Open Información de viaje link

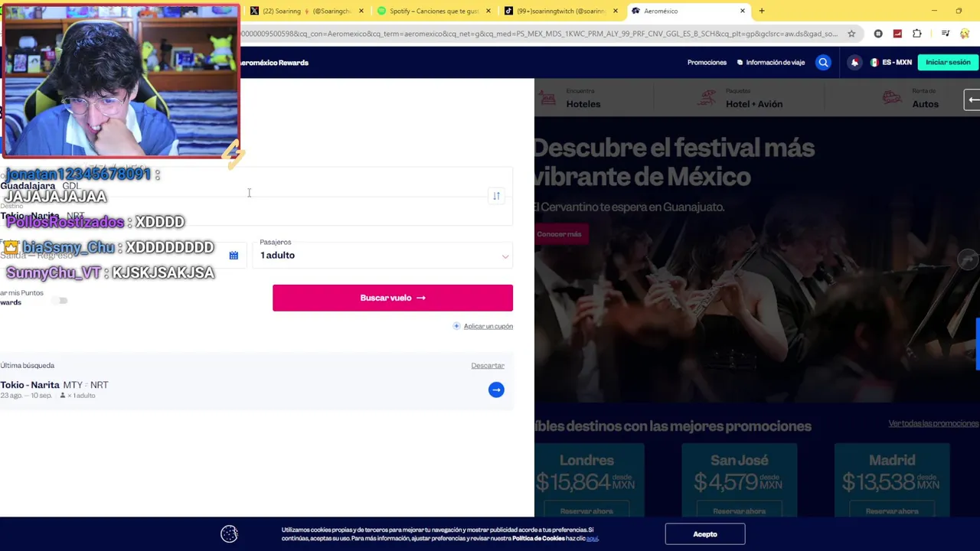point(771,63)
